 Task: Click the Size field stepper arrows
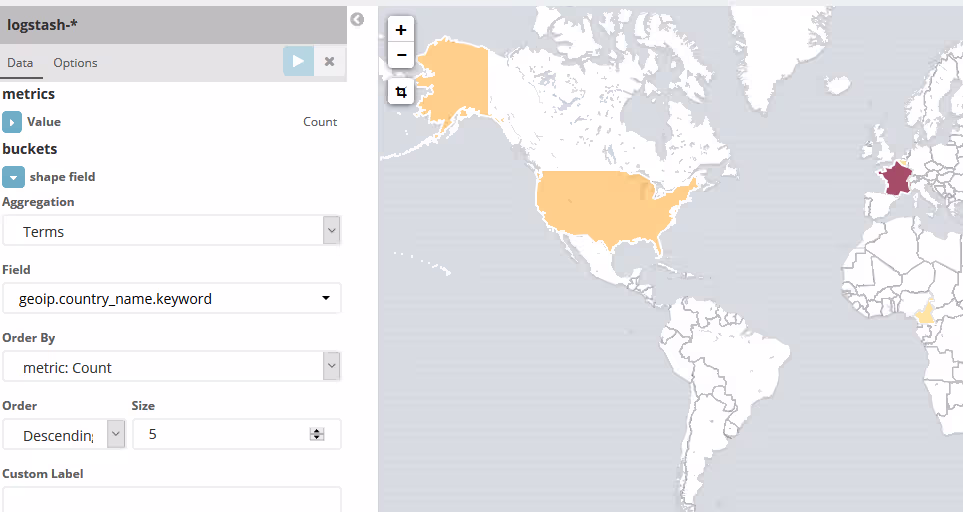[317, 434]
